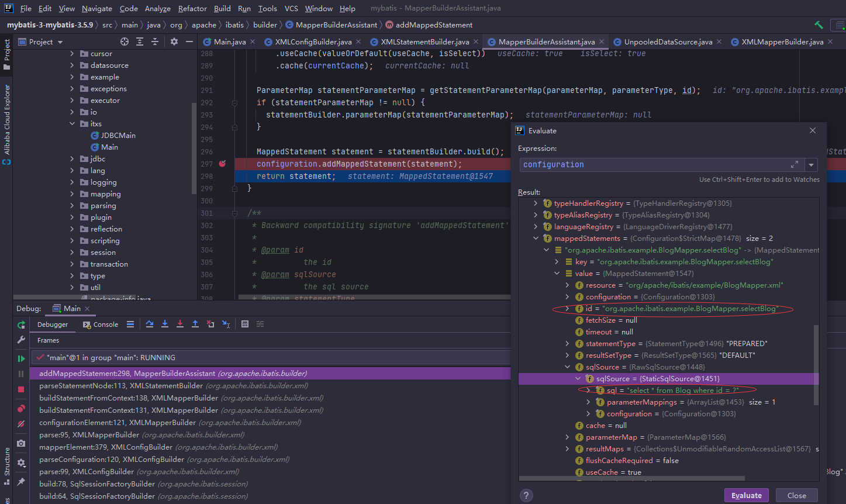Screen dimensions: 846x504
Task: Click Drop Frame icon
Action: pos(210,324)
